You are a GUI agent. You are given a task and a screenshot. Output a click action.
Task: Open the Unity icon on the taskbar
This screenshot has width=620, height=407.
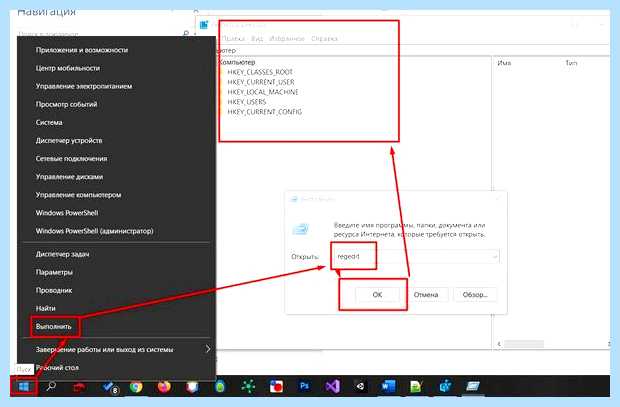point(360,386)
